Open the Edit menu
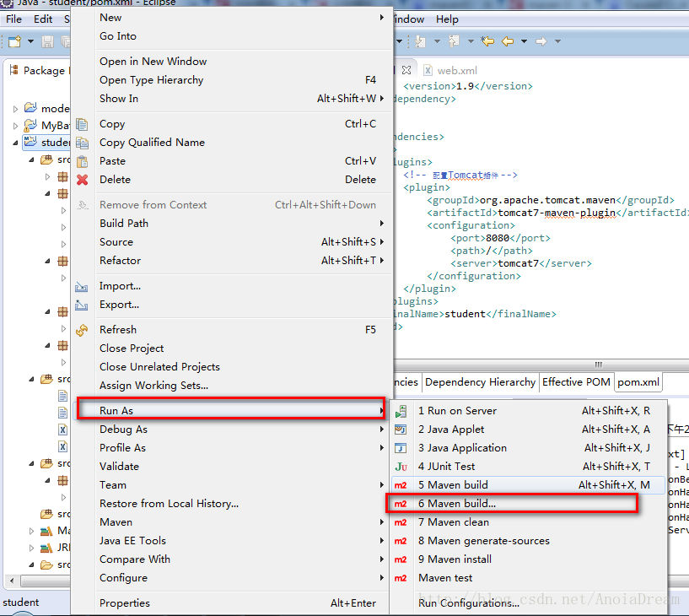The height and width of the screenshot is (616, 689). [x=43, y=19]
